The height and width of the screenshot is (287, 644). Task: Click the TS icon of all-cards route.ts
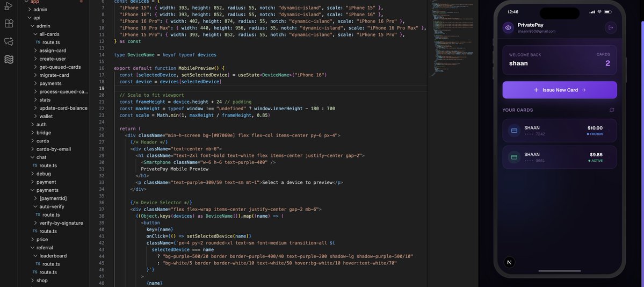[38, 42]
